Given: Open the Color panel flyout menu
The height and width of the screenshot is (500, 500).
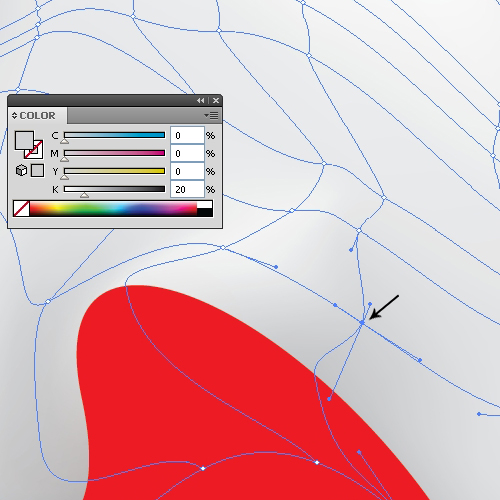Looking at the screenshot, I should coord(211,115).
